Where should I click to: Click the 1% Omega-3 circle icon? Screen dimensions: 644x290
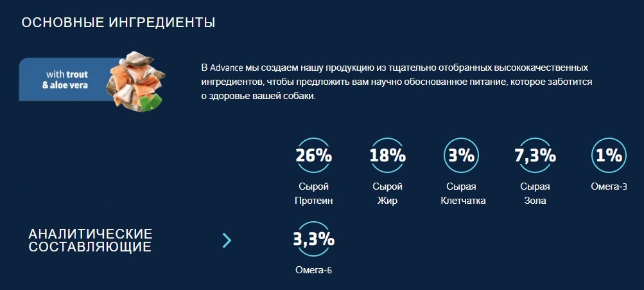pyautogui.click(x=609, y=156)
